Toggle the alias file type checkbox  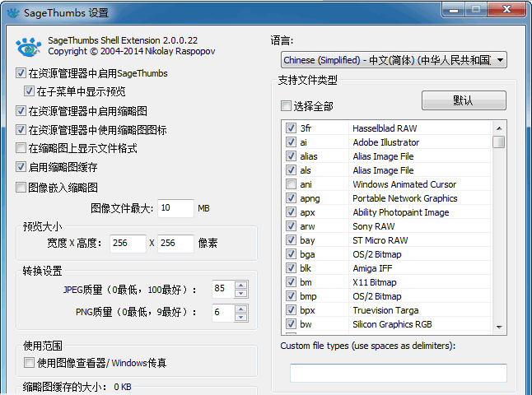pos(291,156)
